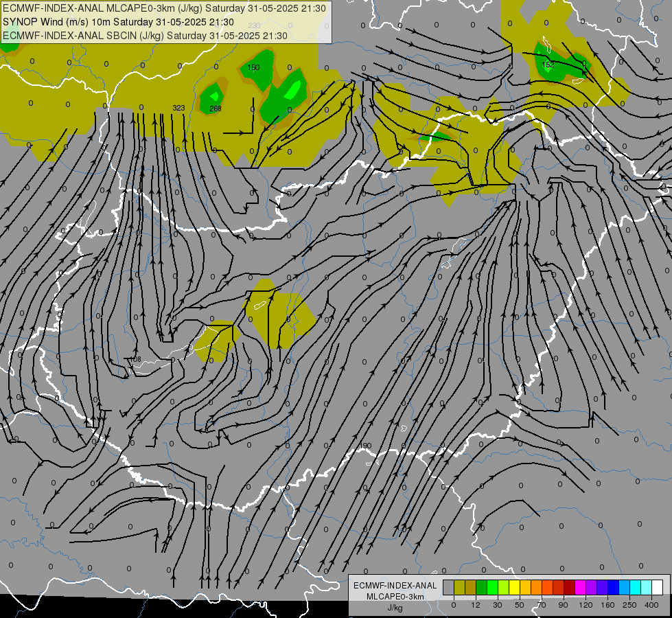Screen dimensions: 672x618
Task: Click the legend tick value 250
Action: (629, 605)
